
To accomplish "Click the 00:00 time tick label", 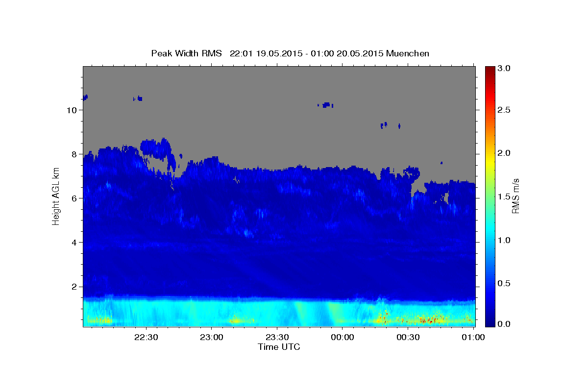I will pos(343,337).
